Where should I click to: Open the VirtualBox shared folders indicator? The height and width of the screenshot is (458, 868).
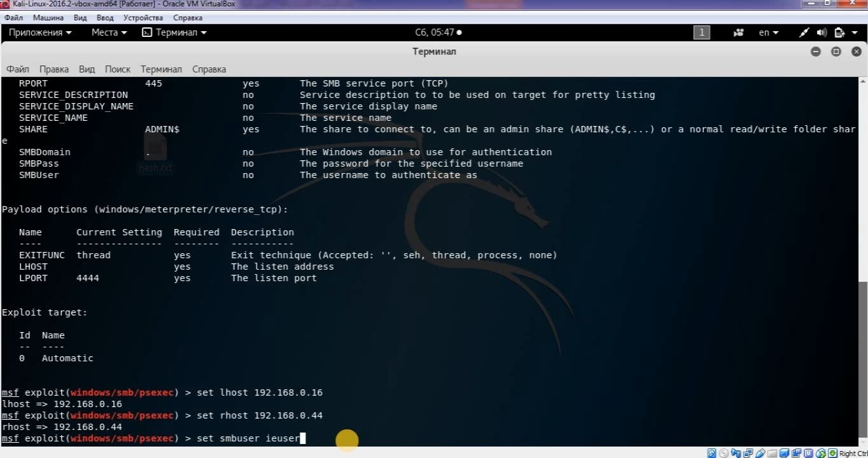(x=773, y=454)
